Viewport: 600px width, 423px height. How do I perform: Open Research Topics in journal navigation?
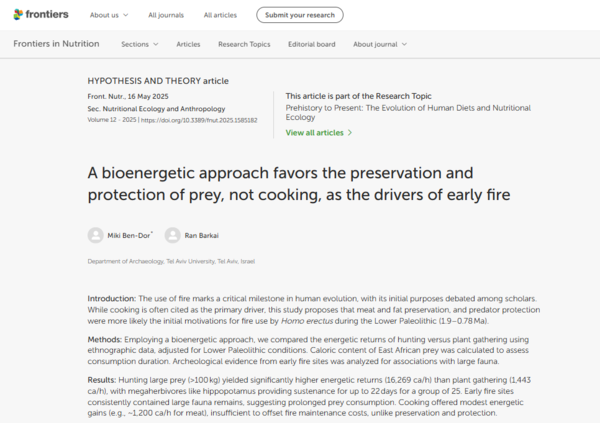246,44
